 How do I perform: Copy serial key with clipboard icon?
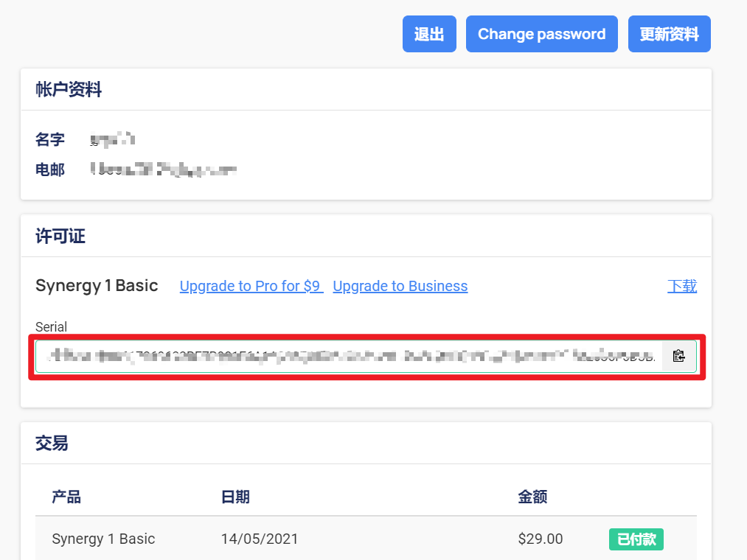679,356
